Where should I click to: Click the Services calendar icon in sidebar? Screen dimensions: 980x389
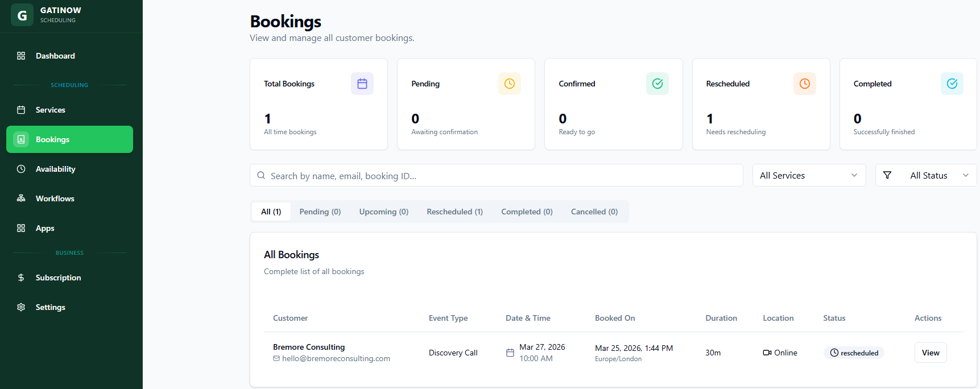(x=21, y=110)
